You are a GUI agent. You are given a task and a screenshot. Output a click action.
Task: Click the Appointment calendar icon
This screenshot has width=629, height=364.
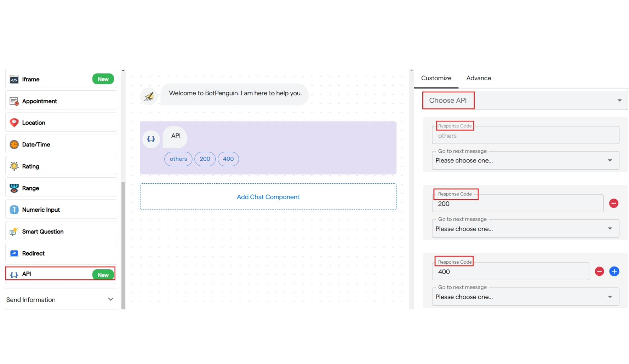point(14,101)
